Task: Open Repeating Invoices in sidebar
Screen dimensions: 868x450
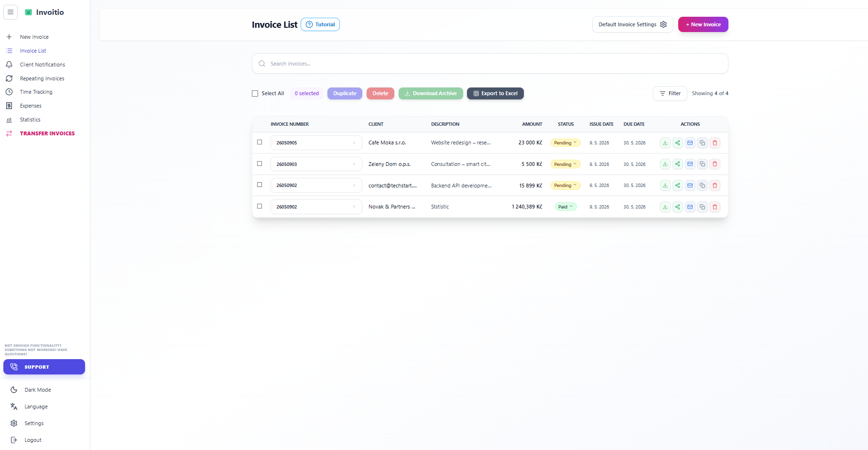Action: click(42, 78)
